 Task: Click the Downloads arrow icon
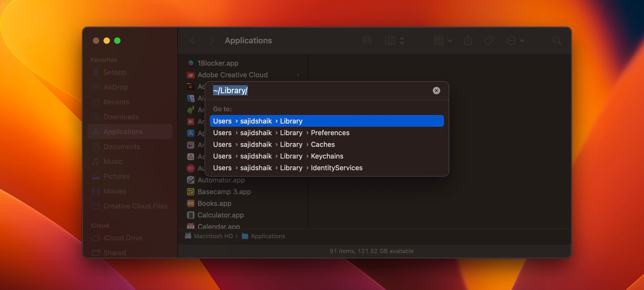coord(96,117)
